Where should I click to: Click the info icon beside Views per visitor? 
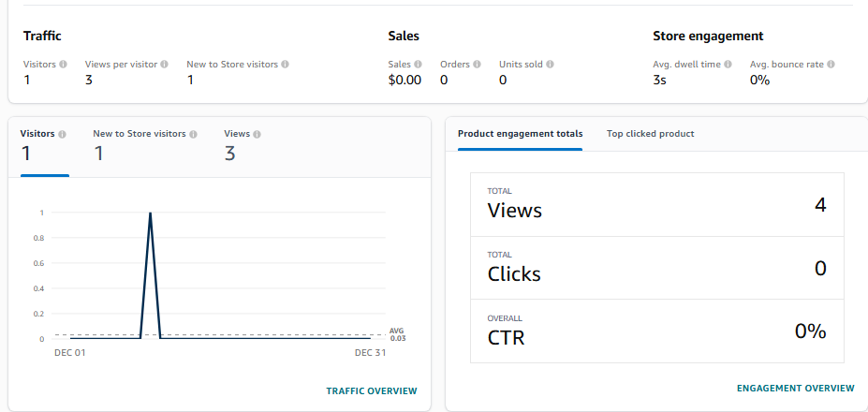pos(165,65)
